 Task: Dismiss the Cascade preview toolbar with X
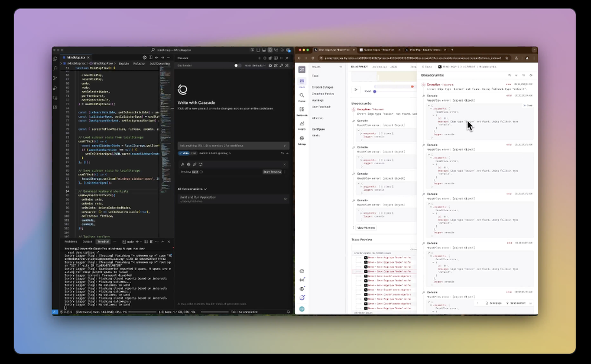tap(285, 164)
